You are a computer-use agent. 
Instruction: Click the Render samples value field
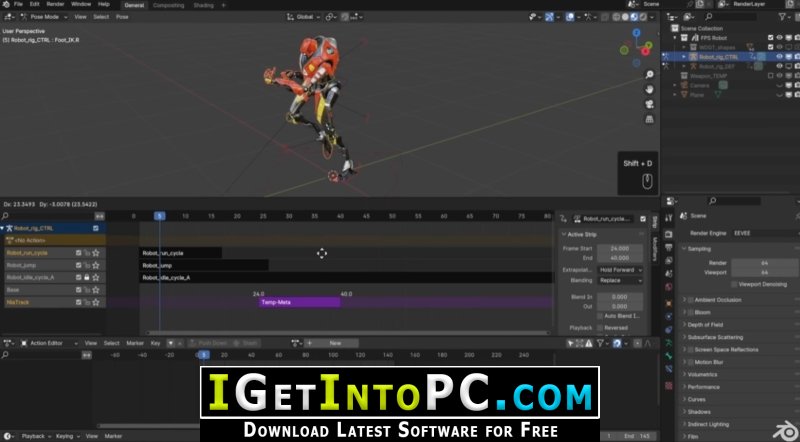click(x=763, y=263)
